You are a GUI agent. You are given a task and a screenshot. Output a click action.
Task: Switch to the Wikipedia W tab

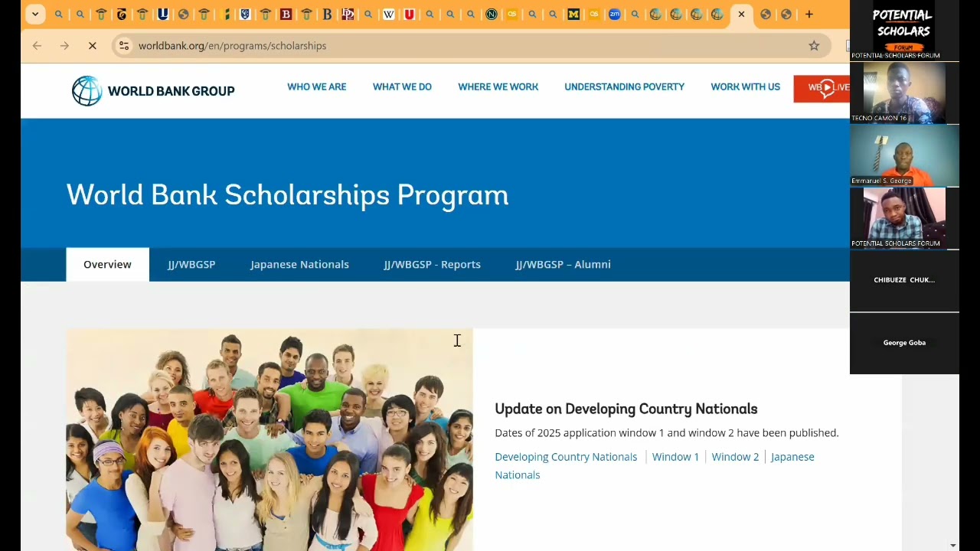389,15
